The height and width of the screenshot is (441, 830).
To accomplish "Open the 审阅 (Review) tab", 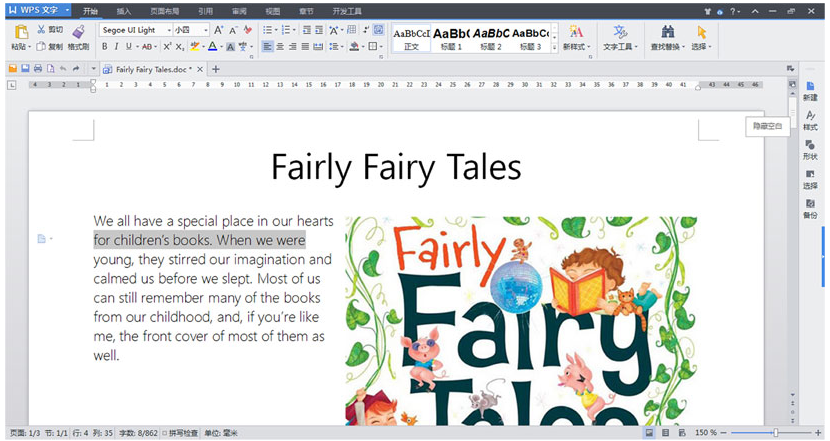I will point(239,11).
